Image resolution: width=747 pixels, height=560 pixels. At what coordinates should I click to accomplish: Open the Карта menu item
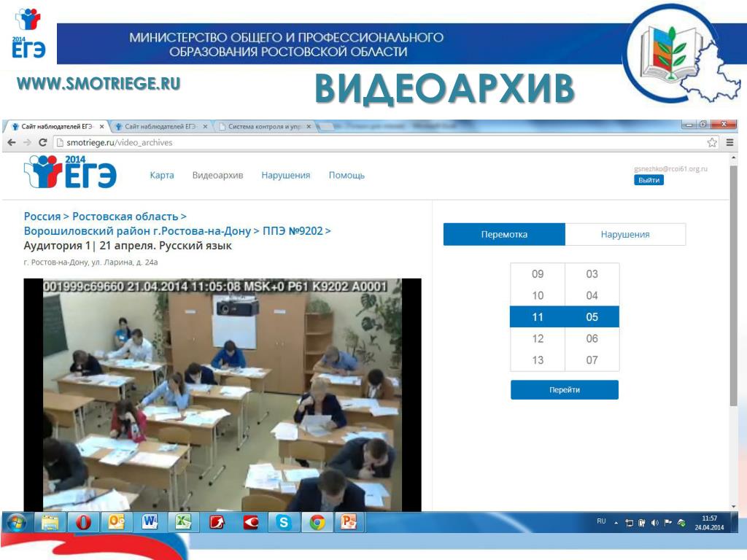(162, 175)
